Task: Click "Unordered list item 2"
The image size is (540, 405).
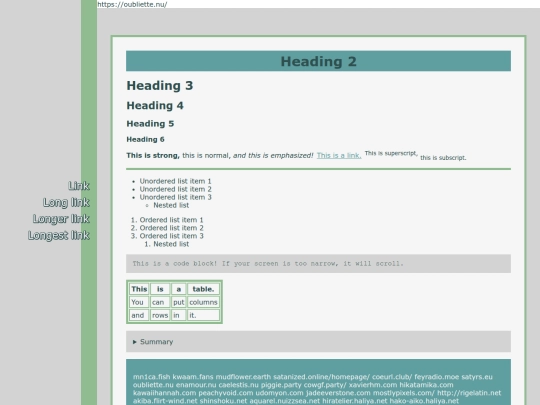Action: point(175,189)
